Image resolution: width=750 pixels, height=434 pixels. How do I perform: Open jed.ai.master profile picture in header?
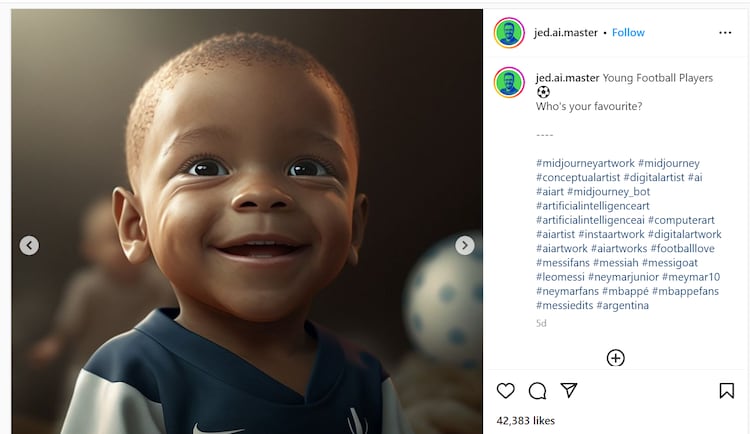click(509, 32)
